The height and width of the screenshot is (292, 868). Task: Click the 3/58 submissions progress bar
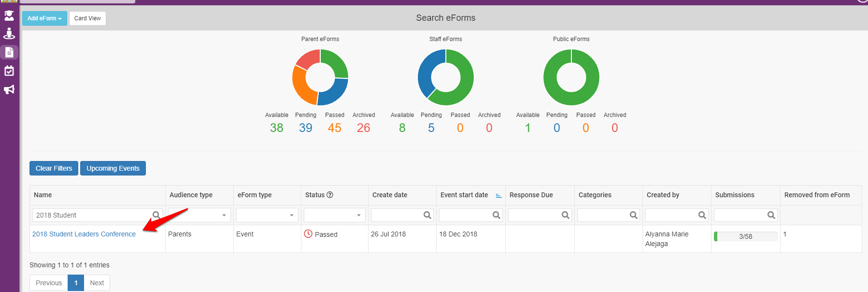(745, 236)
